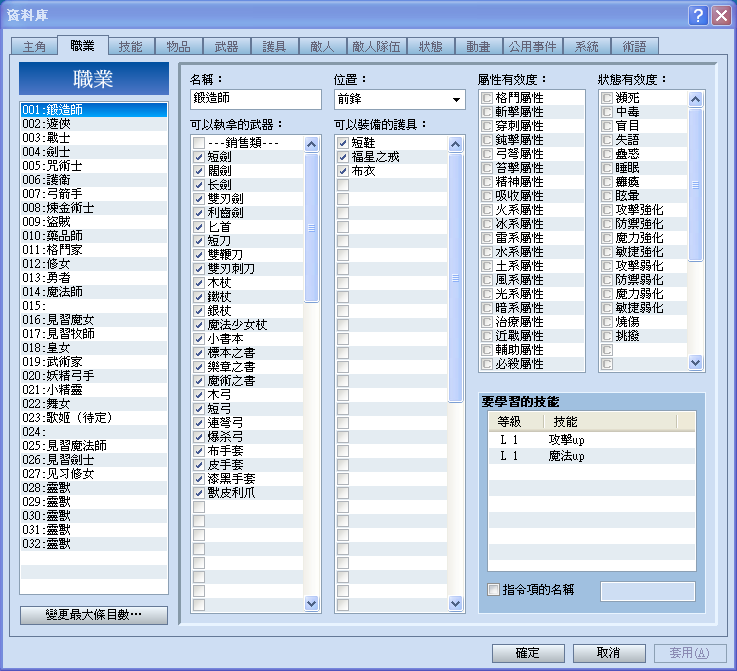This screenshot has height=671, width=737.
Task: Toggle the 匕首 weapon checkbox
Action: coord(199,227)
